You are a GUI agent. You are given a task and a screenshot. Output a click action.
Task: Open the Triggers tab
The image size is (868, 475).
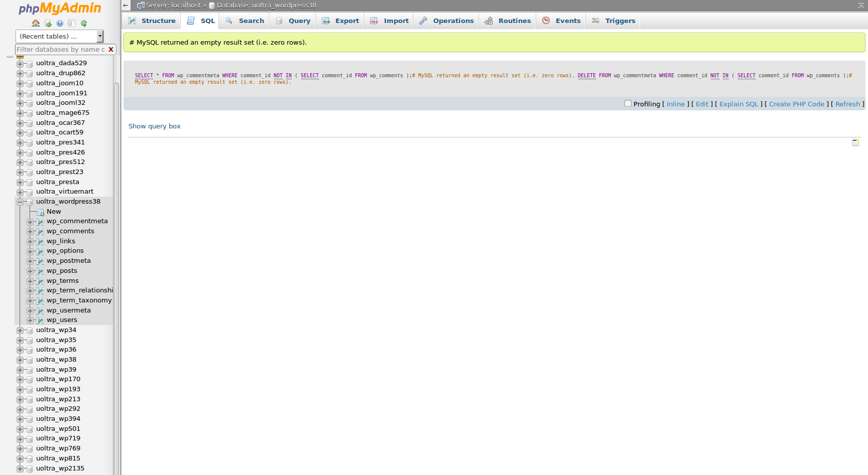pos(613,21)
